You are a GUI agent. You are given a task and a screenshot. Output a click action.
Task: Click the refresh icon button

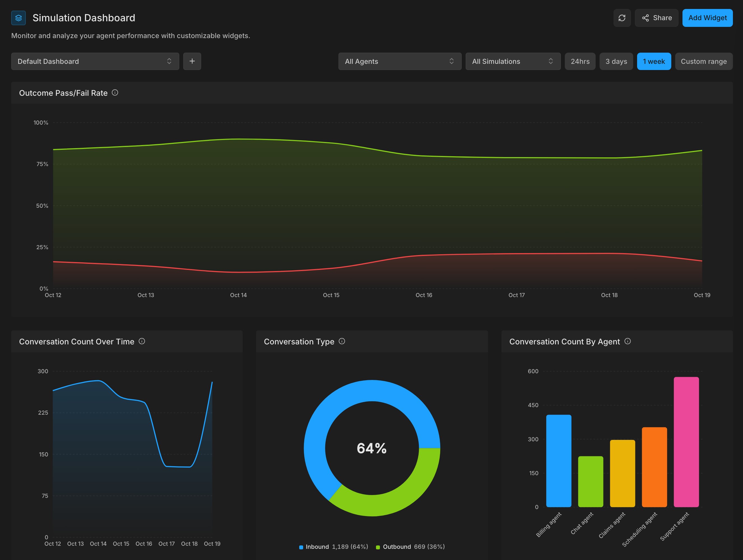622,18
